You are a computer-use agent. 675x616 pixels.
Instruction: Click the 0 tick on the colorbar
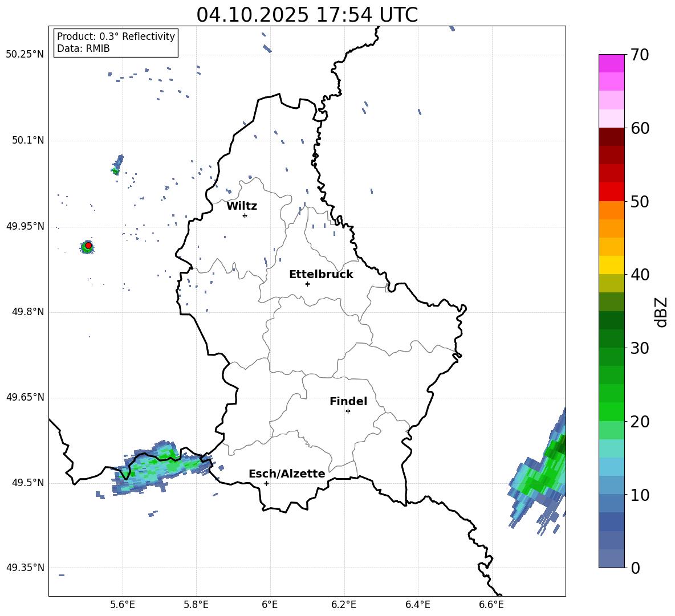coord(635,568)
